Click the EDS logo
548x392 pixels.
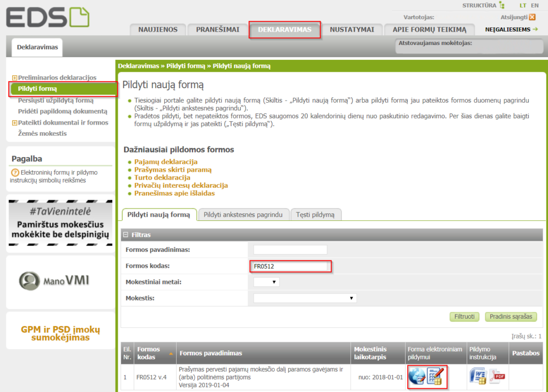48,17
